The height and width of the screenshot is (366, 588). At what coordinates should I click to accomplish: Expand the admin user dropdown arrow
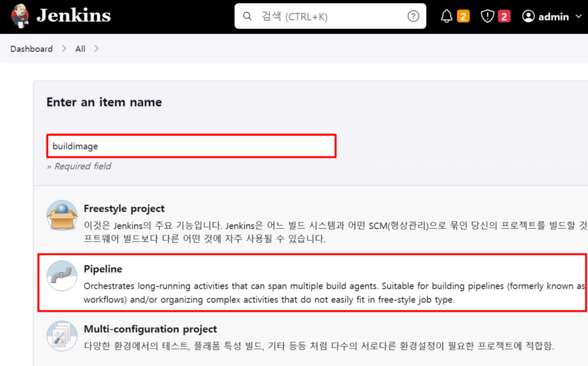578,17
